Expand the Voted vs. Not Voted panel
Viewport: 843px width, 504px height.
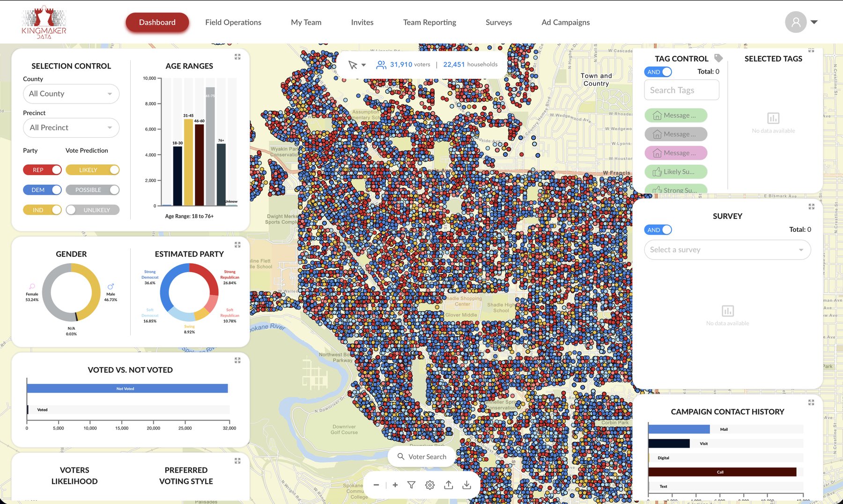click(237, 360)
